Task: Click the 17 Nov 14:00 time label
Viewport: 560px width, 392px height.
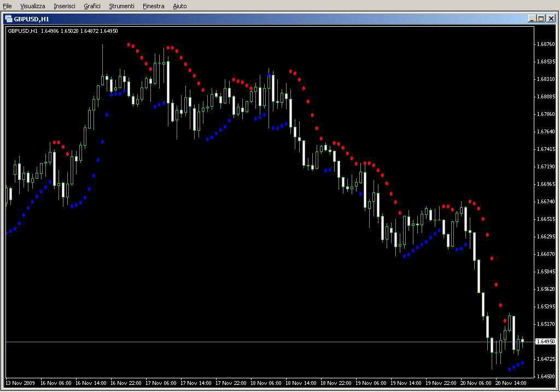Action: pyautogui.click(x=196, y=383)
